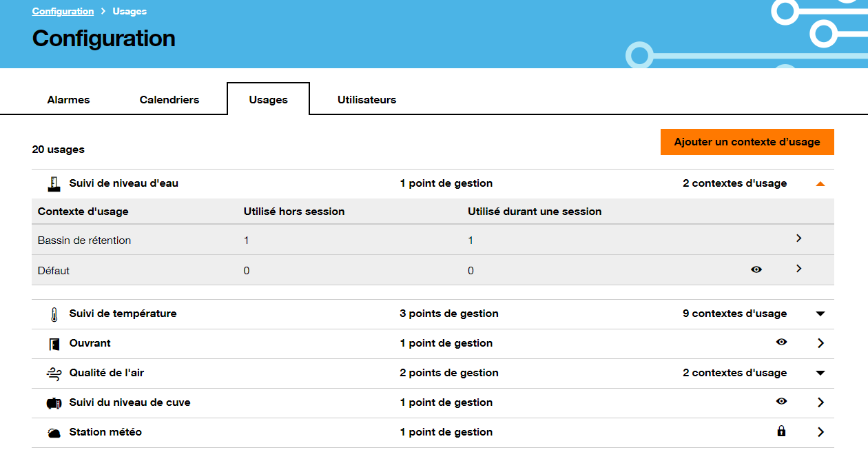This screenshot has height=450, width=868.
Task: Toggle visibility for the Défaut context
Action: tap(756, 269)
